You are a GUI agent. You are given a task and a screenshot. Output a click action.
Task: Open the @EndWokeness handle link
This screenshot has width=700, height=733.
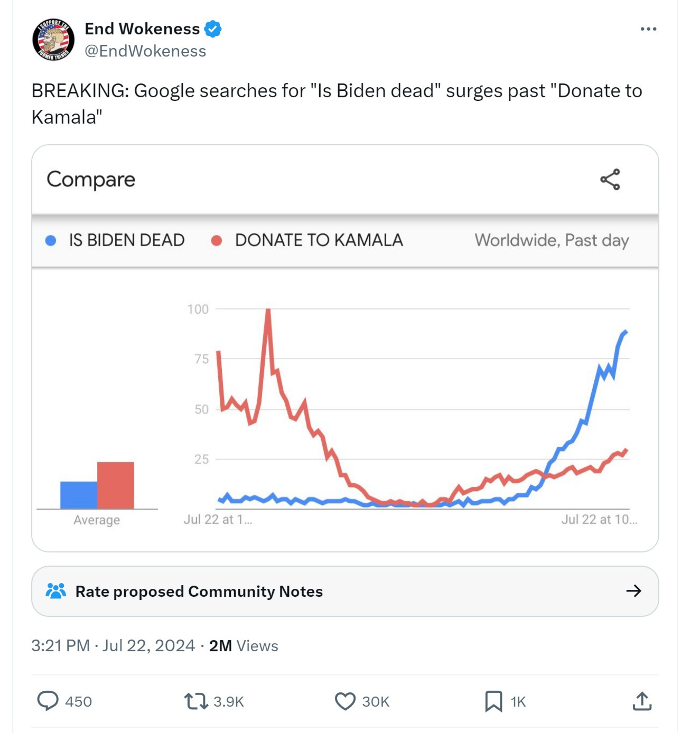(145, 51)
